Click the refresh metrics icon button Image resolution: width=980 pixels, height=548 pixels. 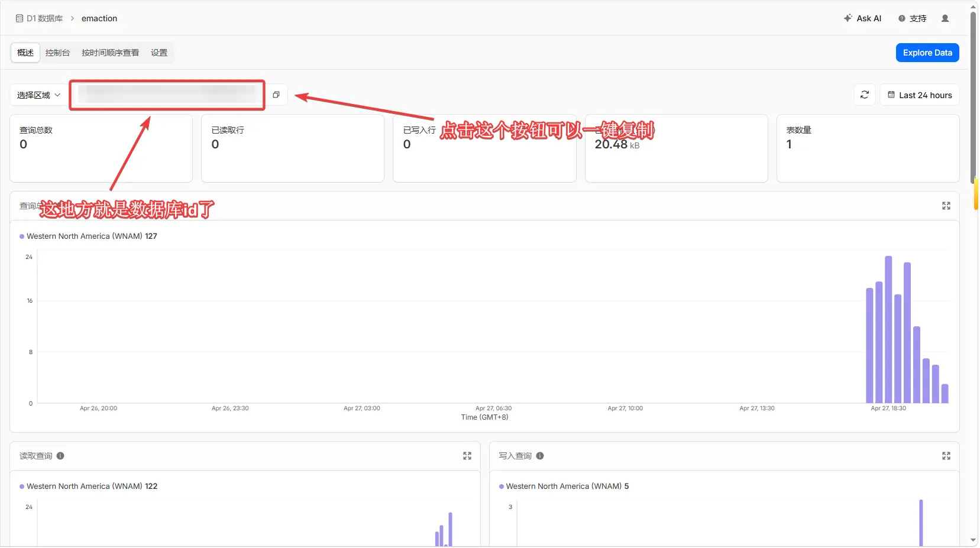point(864,95)
